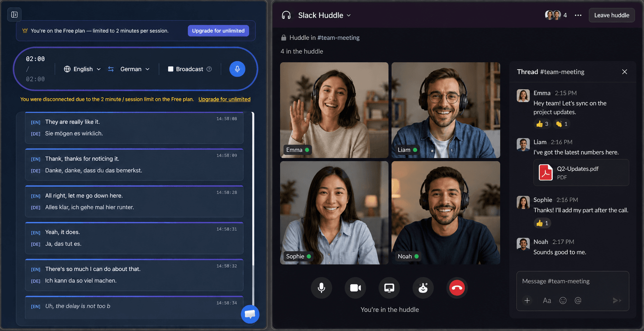Open the German target language dropdown
Viewport: 644px width, 331px height.
point(135,69)
